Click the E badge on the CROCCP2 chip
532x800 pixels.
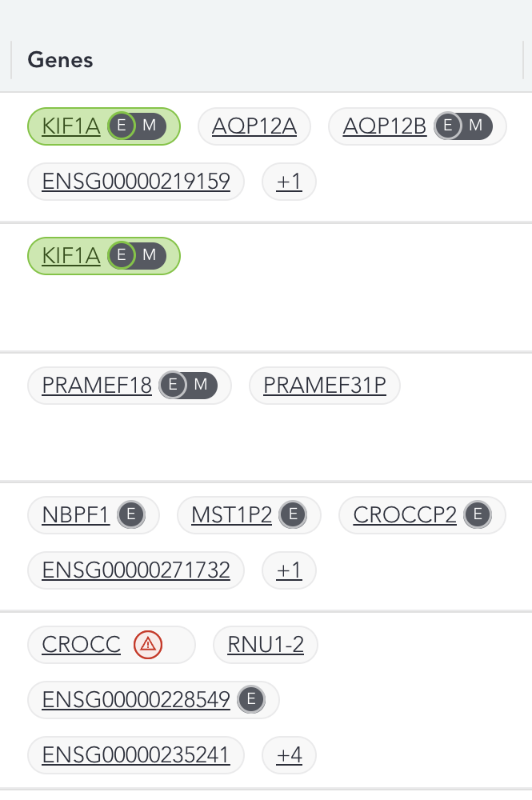[x=478, y=514]
